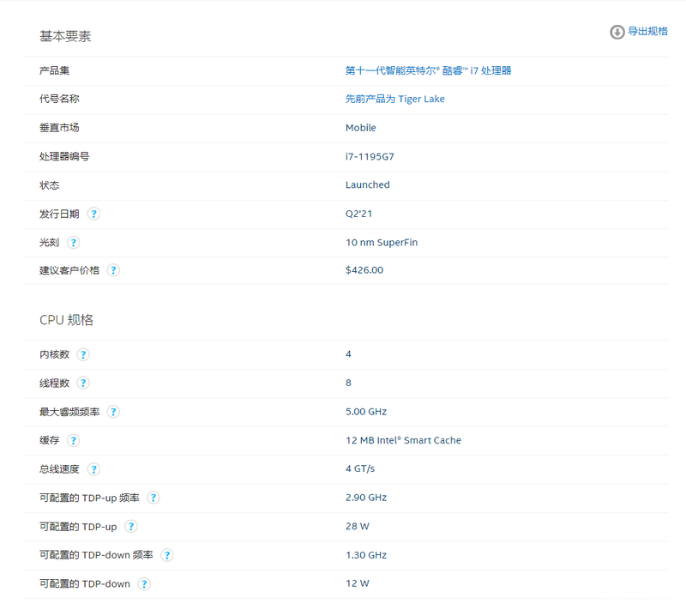Image resolution: width=686 pixels, height=616 pixels.
Task: Select the 5.00 GHz turbo frequency value
Action: [366, 412]
